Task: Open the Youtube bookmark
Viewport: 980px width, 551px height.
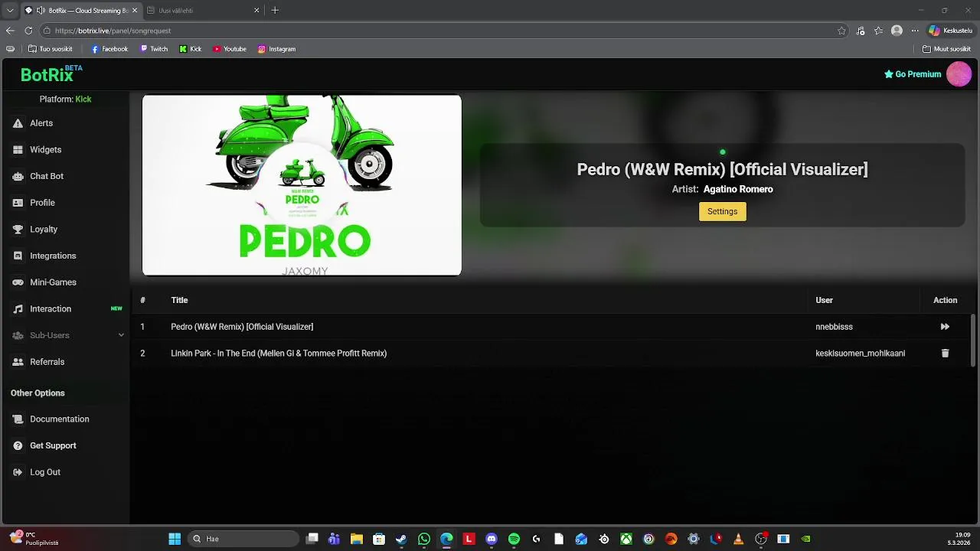Action: click(x=230, y=49)
